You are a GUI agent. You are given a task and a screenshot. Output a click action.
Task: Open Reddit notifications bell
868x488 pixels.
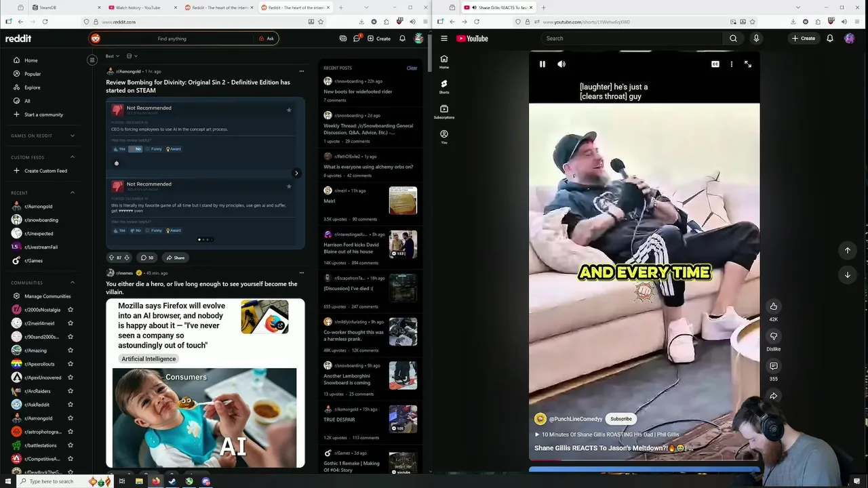point(402,39)
